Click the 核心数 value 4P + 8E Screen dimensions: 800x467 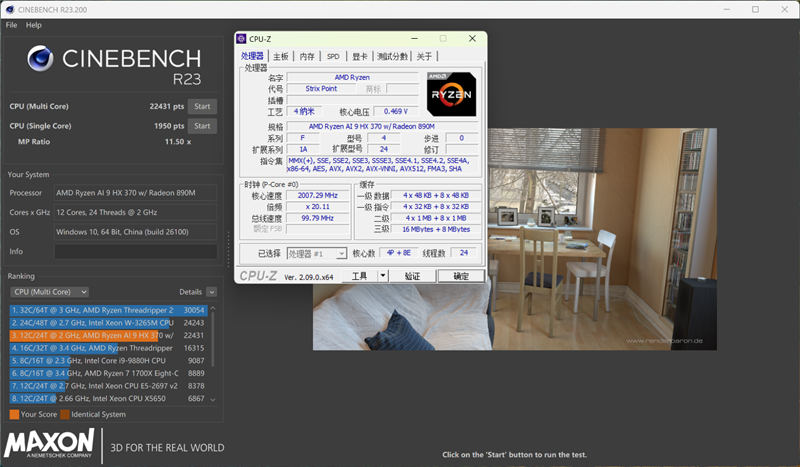click(398, 253)
